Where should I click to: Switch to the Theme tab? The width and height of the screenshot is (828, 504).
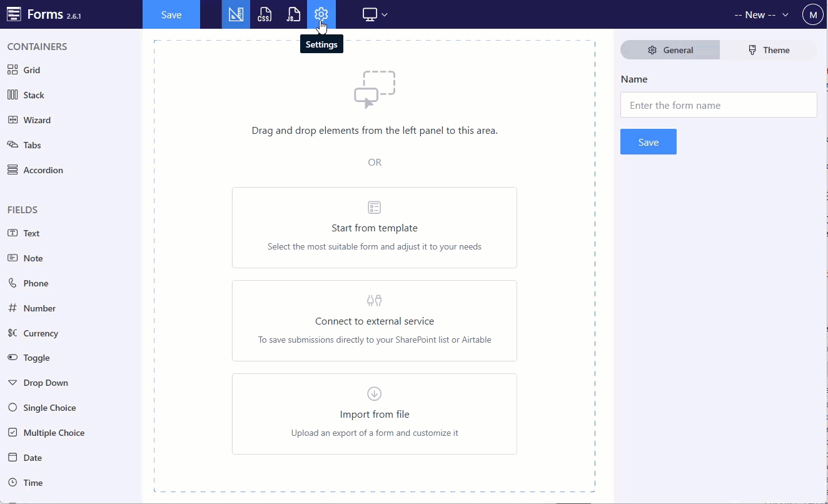click(x=769, y=49)
